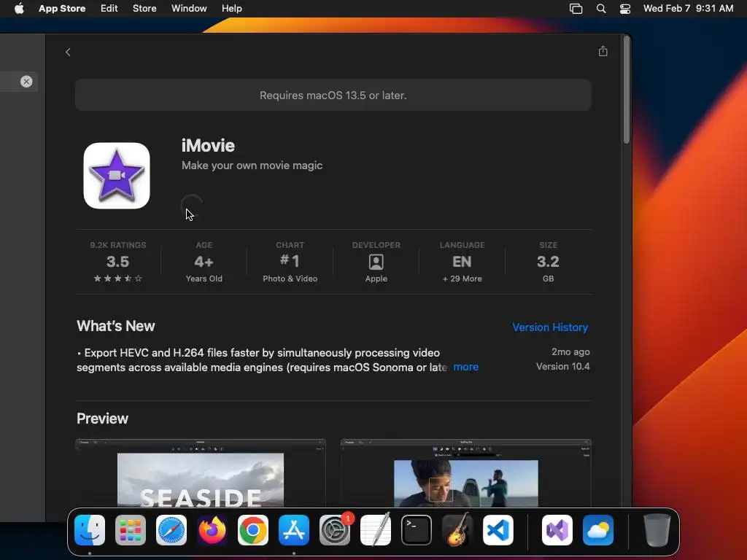The image size is (747, 560).
Task: Go back using the left chevron button
Action: coord(68,52)
